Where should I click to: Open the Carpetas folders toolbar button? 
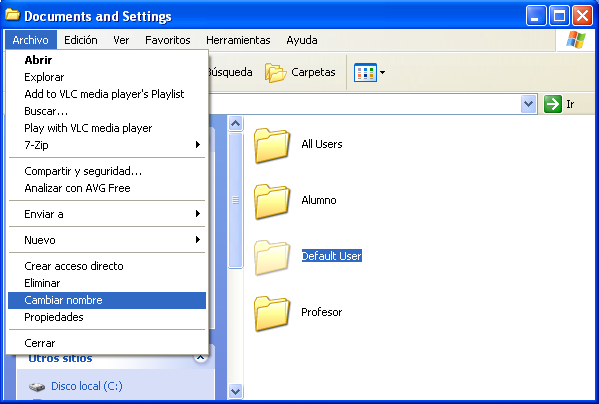(300, 72)
